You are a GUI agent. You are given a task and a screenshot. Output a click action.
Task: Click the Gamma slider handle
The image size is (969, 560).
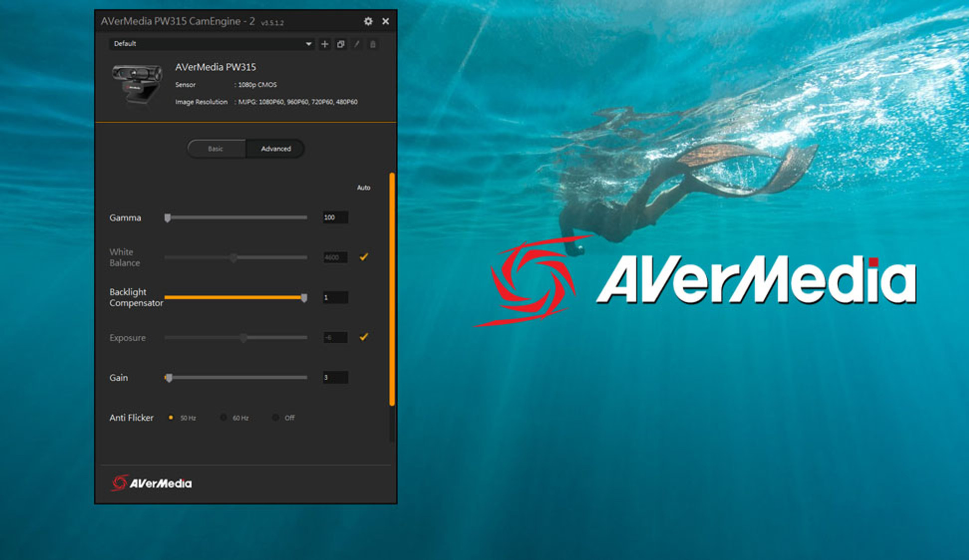pyautogui.click(x=167, y=218)
